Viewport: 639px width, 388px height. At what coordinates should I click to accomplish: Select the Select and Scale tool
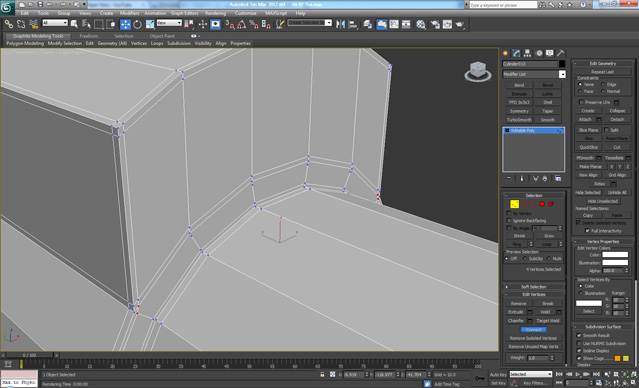click(x=150, y=24)
